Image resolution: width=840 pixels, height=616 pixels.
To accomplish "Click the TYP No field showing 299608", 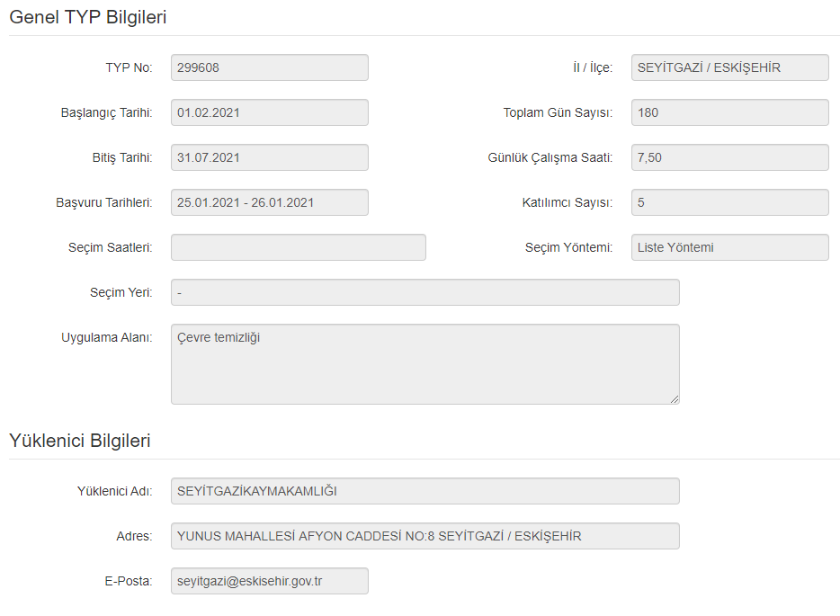I will click(x=269, y=67).
